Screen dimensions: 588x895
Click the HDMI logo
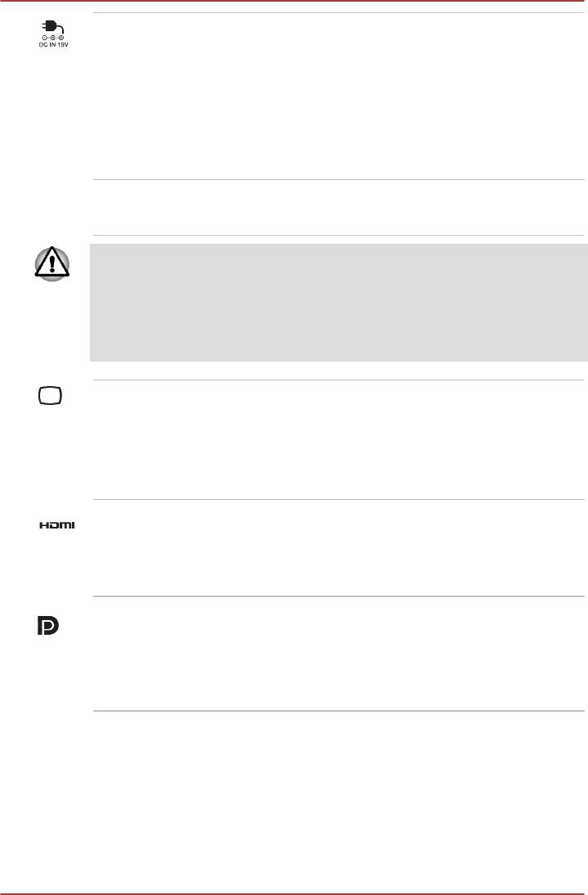coord(56,525)
